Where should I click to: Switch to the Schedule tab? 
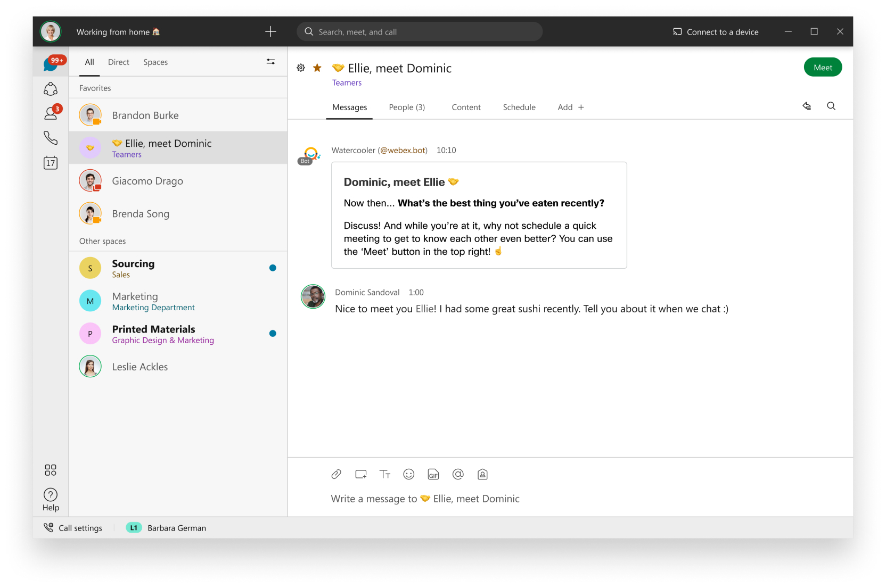519,107
